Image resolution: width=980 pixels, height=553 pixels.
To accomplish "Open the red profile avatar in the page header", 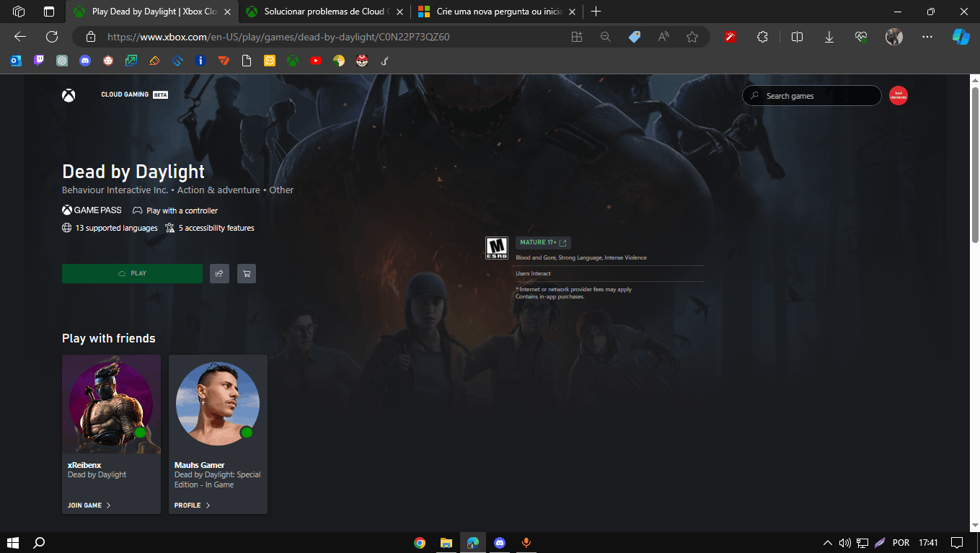I will 899,95.
